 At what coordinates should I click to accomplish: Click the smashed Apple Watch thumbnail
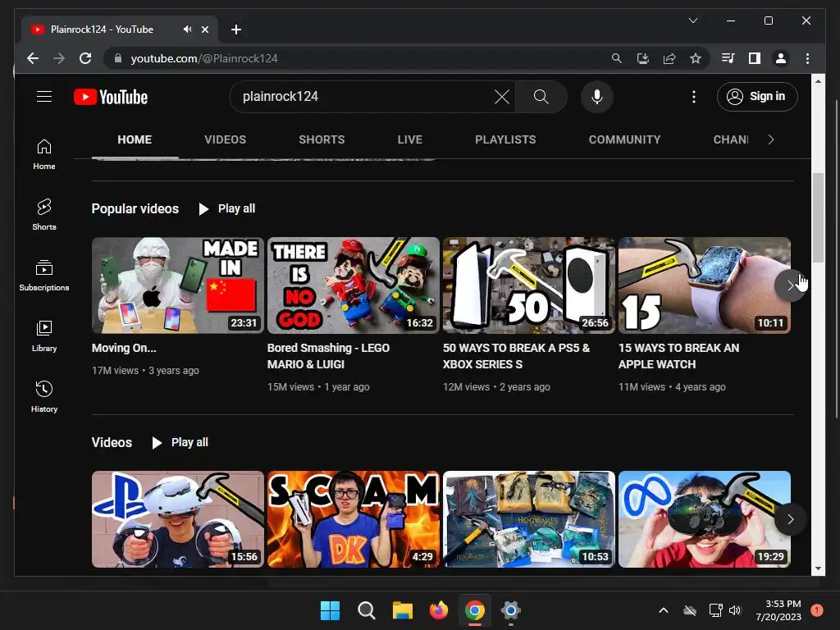click(x=705, y=285)
